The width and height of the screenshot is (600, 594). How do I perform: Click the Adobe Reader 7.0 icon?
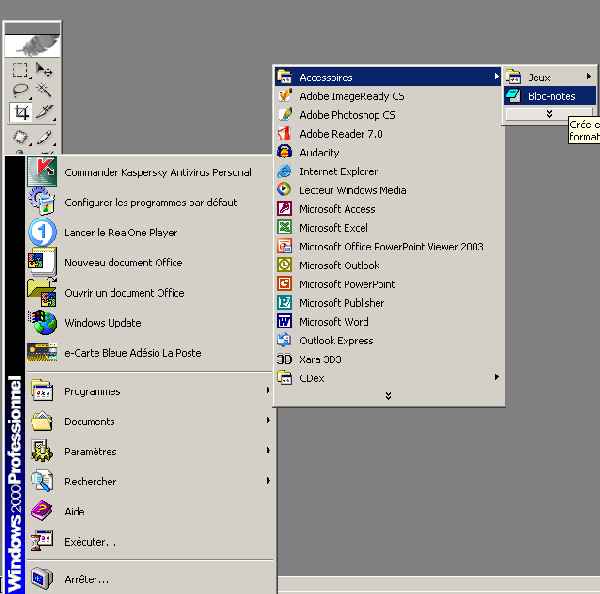point(284,134)
